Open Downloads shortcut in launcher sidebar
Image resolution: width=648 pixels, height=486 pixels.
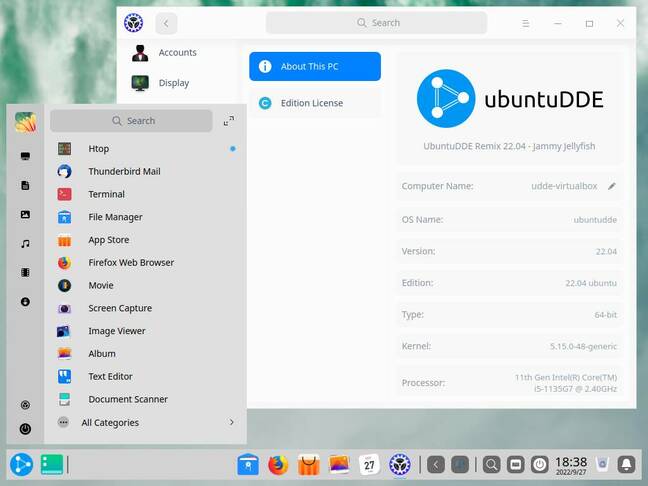tap(25, 302)
